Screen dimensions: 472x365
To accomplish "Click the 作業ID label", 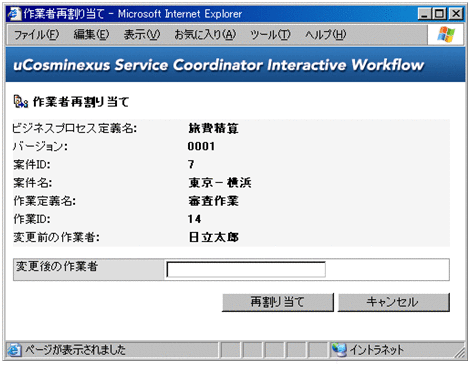I will coord(32,219).
